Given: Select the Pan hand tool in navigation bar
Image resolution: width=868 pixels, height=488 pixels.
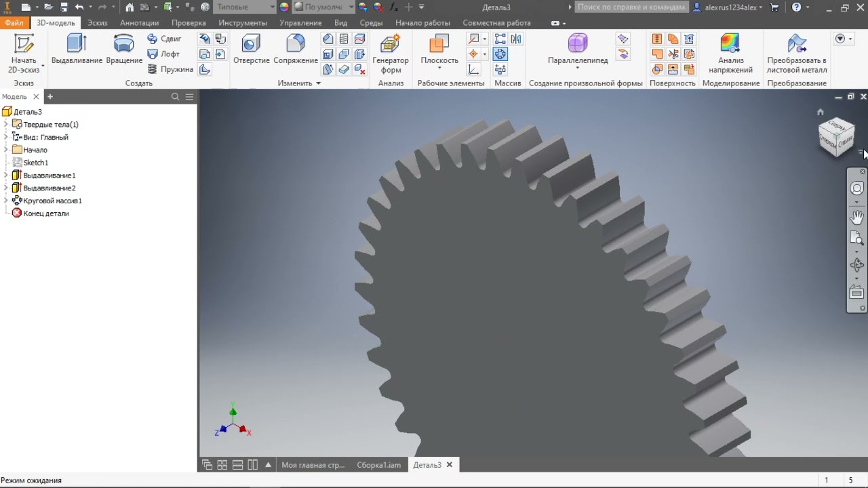Looking at the screenshot, I should click(857, 218).
